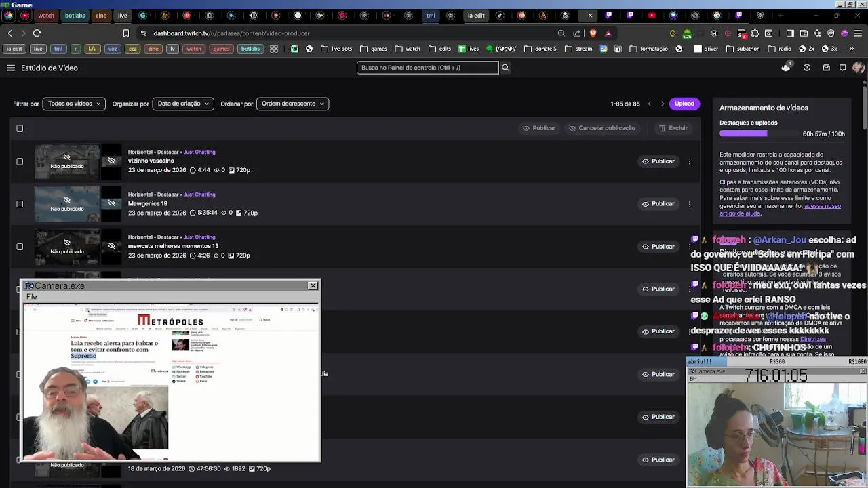Click 'Just Chatting' category on Mewgenics 19 row
Viewport: 868px width, 488px height.
199,195
